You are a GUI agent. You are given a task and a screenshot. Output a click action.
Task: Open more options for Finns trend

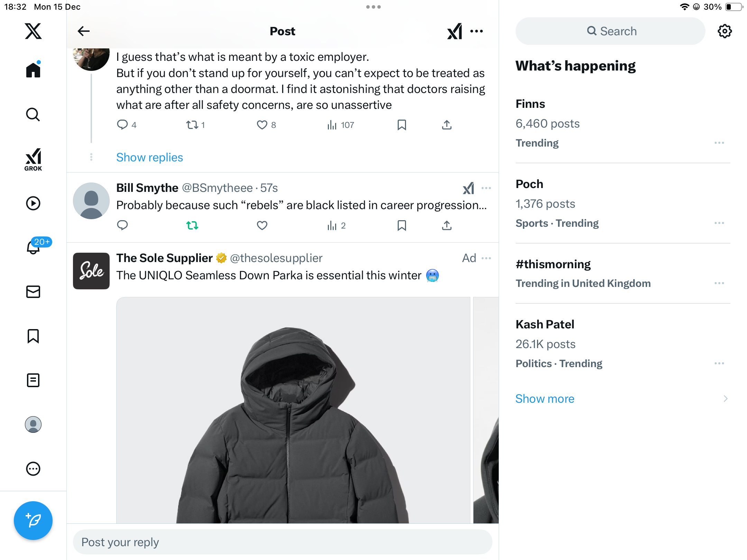coord(719,143)
